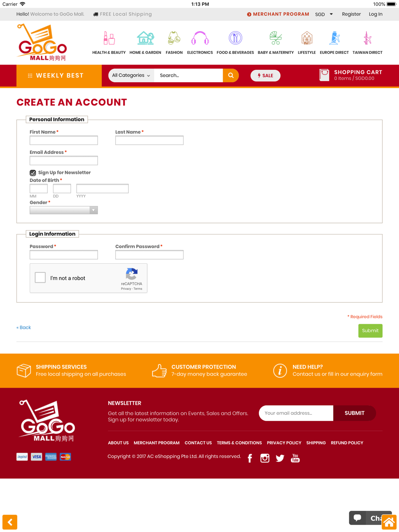The width and height of the screenshot is (399, 532).
Task: Open the Electronics headphones category icon
Action: pyautogui.click(x=200, y=38)
